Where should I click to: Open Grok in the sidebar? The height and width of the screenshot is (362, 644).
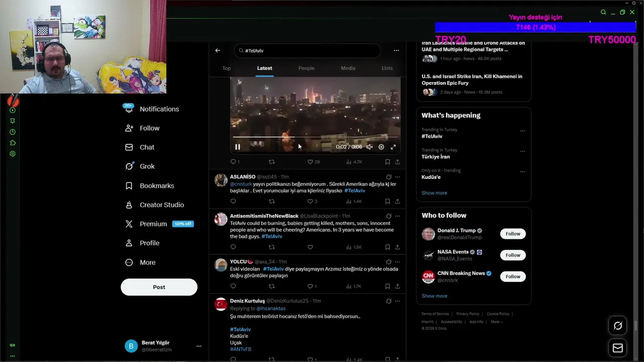click(x=140, y=166)
